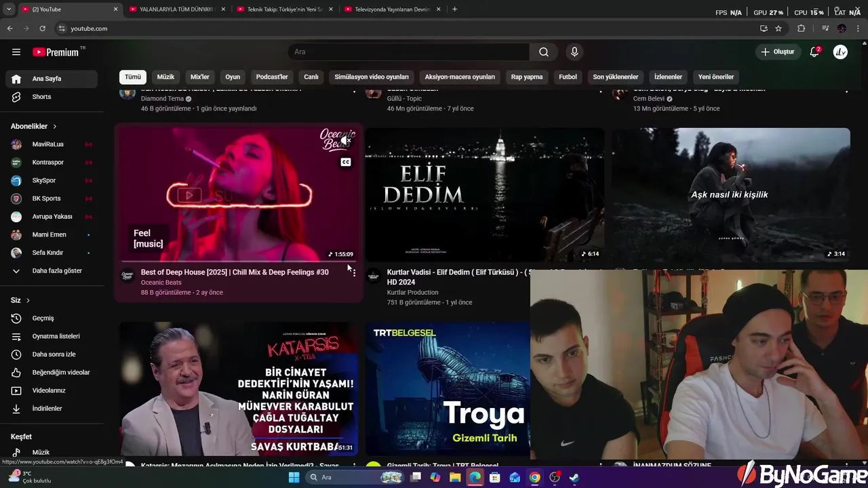Viewport: 868px width, 488px height.
Task: Select Simülasyon video oyunları chip
Action: click(x=372, y=77)
